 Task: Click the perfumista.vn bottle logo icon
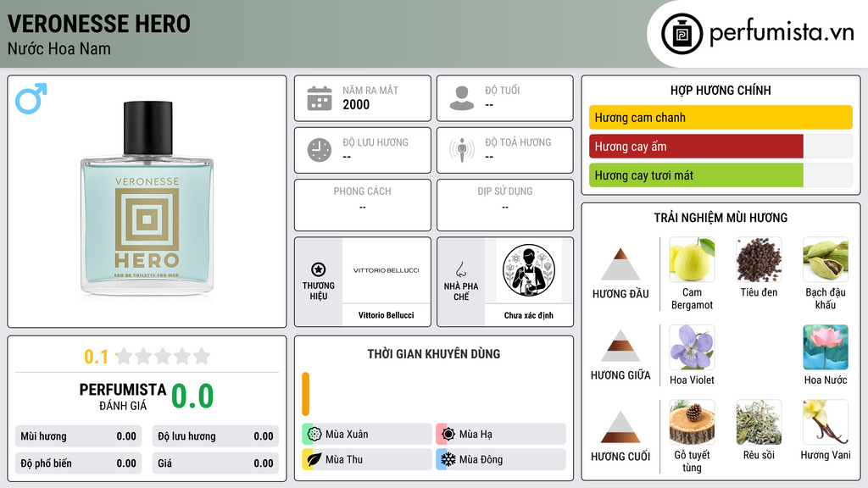[682, 34]
